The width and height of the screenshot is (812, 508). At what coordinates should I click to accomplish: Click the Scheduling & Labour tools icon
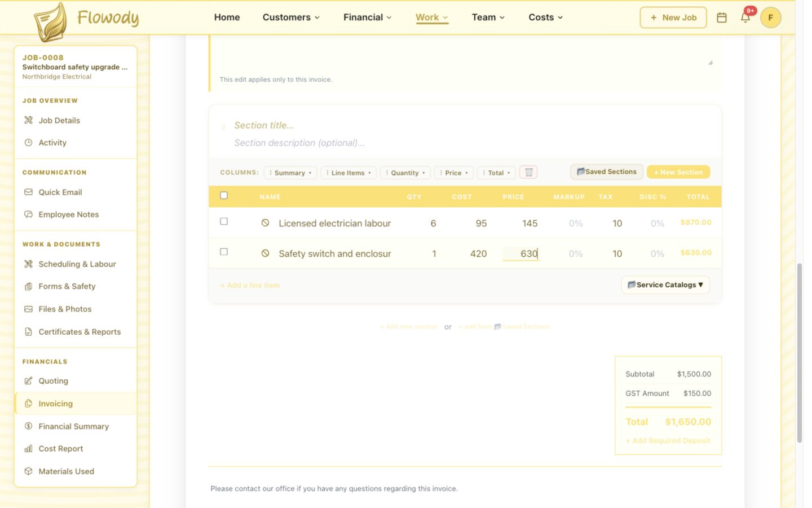click(28, 264)
